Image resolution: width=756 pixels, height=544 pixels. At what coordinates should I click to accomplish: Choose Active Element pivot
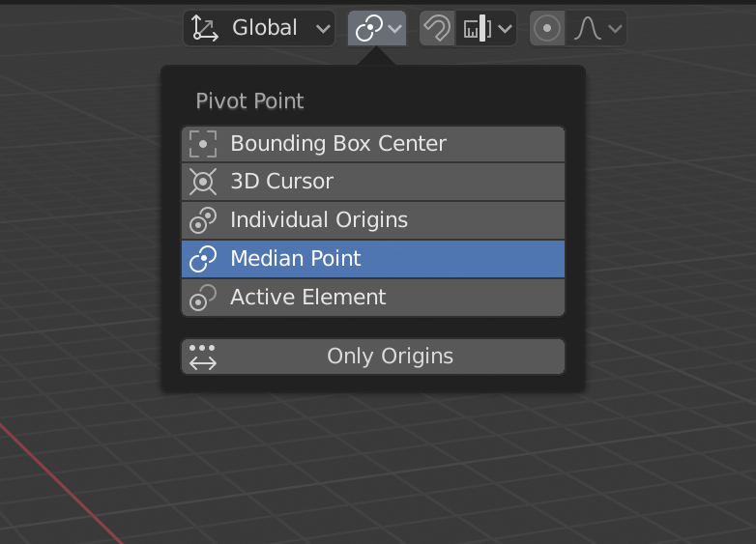[x=373, y=298]
